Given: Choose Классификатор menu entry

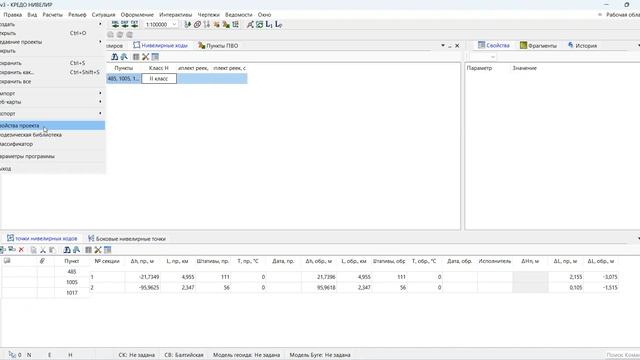Looking at the screenshot, I should click(x=52, y=144).
